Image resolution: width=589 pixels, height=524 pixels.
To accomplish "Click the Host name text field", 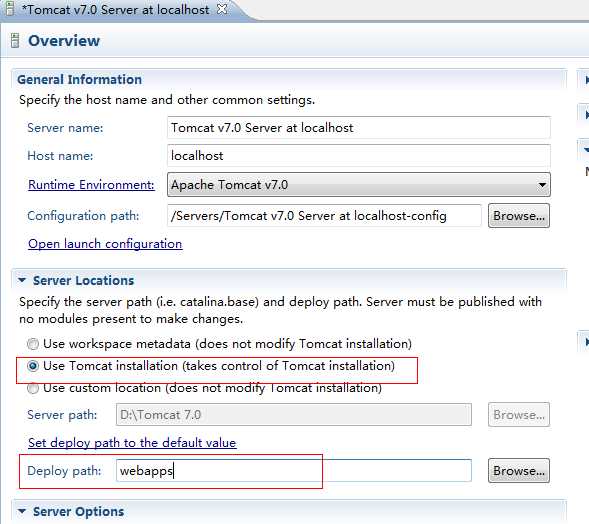I will 359,156.
